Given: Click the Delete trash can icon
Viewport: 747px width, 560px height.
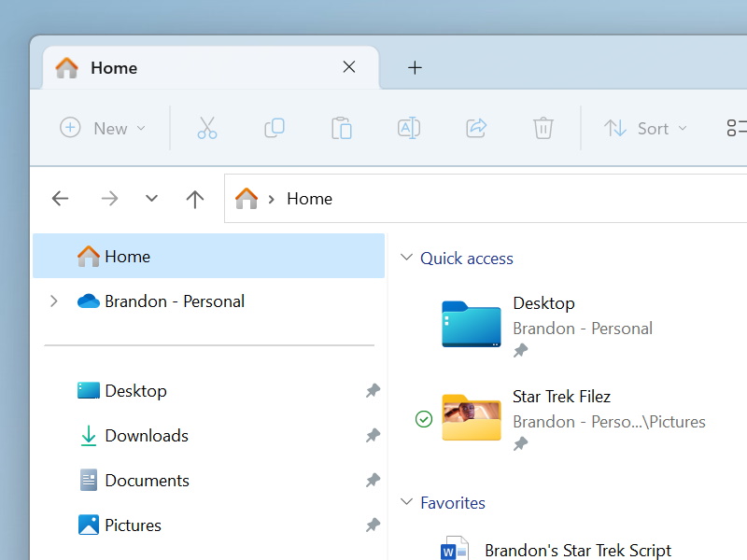Looking at the screenshot, I should 543,128.
